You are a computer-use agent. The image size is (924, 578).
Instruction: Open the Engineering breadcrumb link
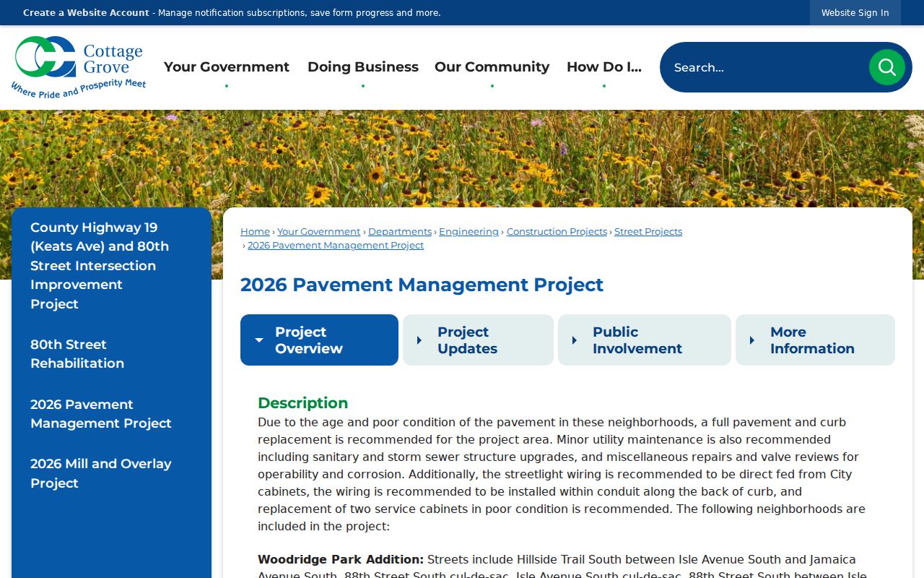[468, 232]
